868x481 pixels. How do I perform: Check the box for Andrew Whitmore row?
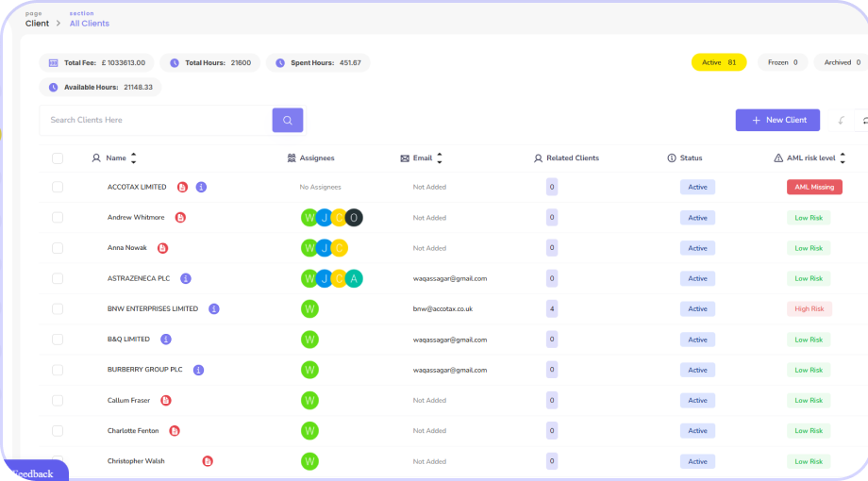[x=58, y=218]
